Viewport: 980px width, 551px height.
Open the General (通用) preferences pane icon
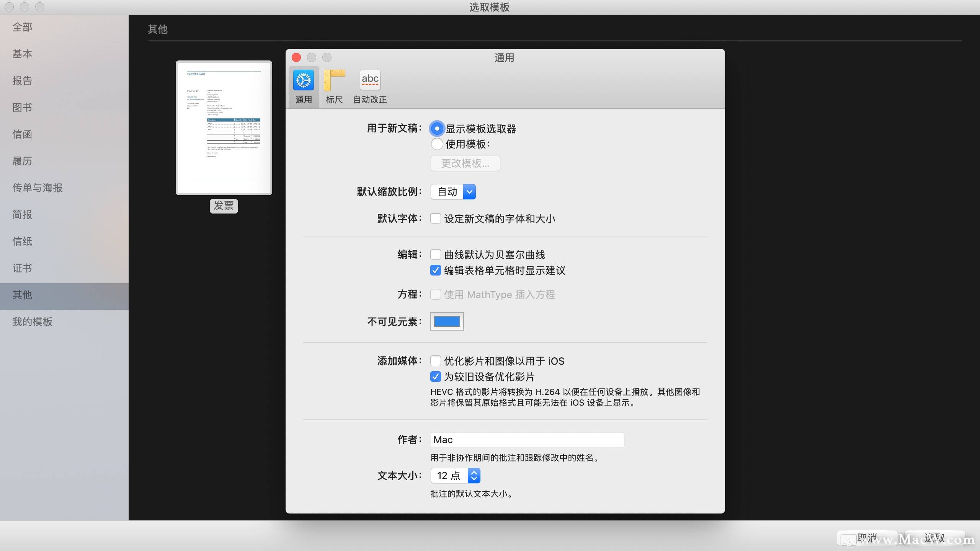[303, 80]
